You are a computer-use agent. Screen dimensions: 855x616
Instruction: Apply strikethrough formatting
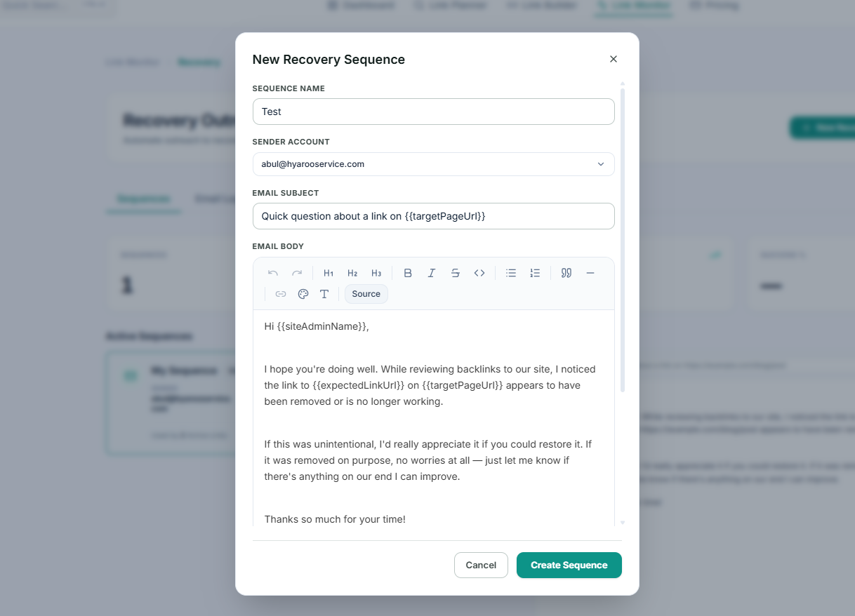coord(456,273)
